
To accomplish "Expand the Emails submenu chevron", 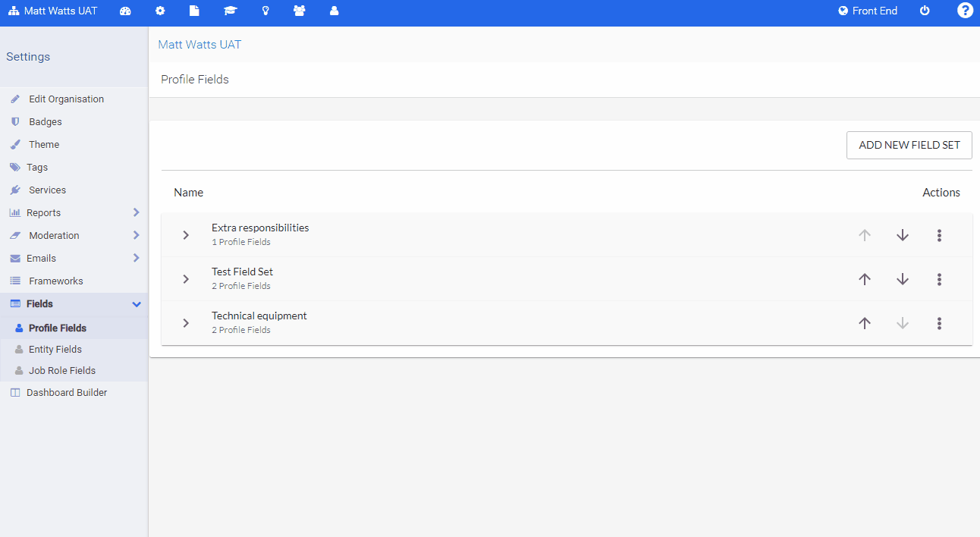I will coord(137,258).
